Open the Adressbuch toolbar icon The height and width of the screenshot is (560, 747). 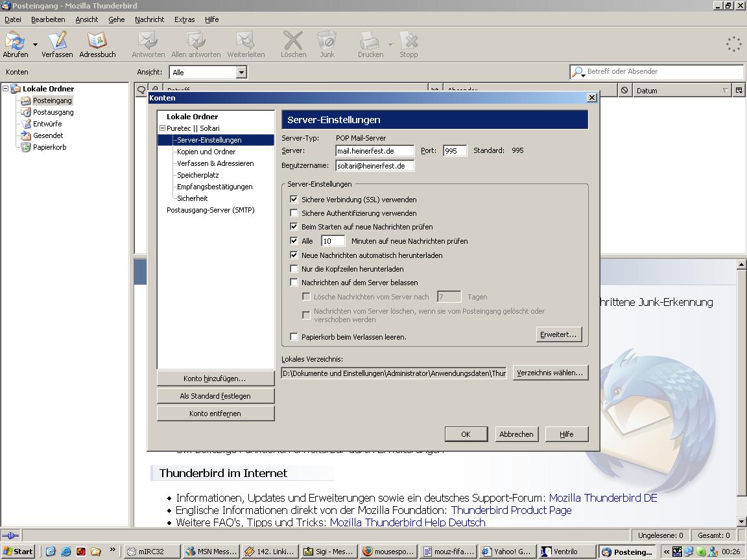click(97, 40)
